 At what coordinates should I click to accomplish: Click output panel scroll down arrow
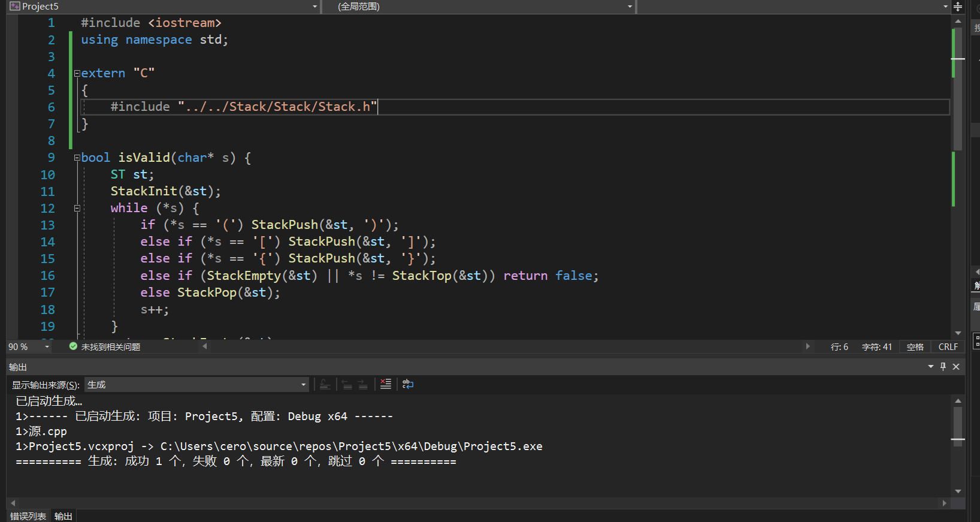click(958, 491)
